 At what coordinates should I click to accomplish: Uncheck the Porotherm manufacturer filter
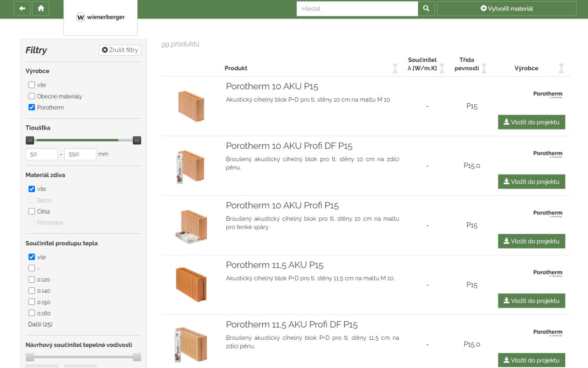click(x=31, y=107)
